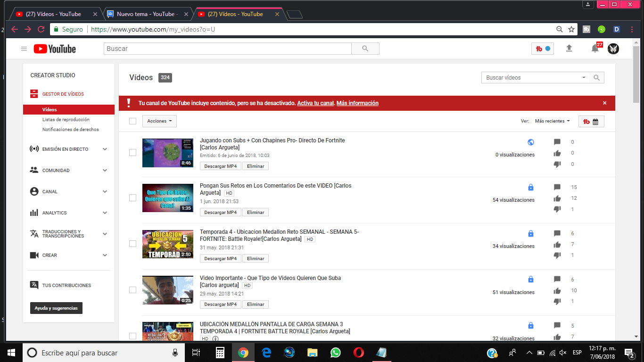644x362 pixels.
Task: Click the magnifier beside Buscar vídeos
Action: (597, 78)
